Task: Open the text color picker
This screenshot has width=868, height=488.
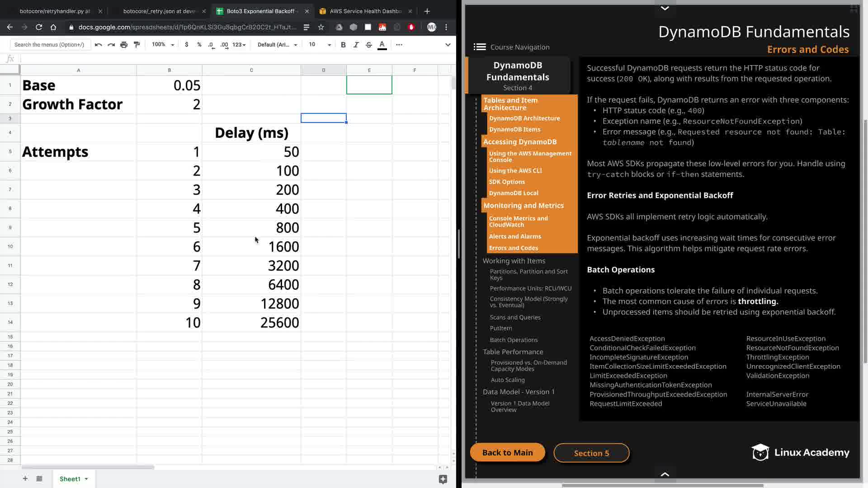Action: [x=382, y=45]
